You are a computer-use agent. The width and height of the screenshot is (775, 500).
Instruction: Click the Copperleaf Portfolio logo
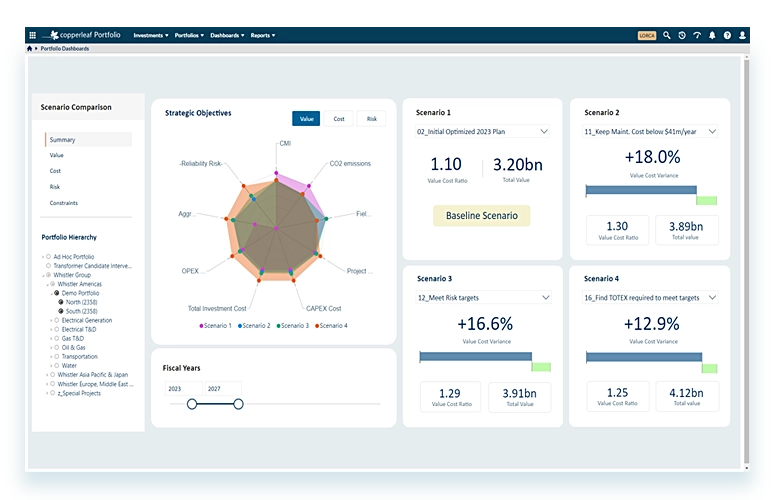(88, 35)
